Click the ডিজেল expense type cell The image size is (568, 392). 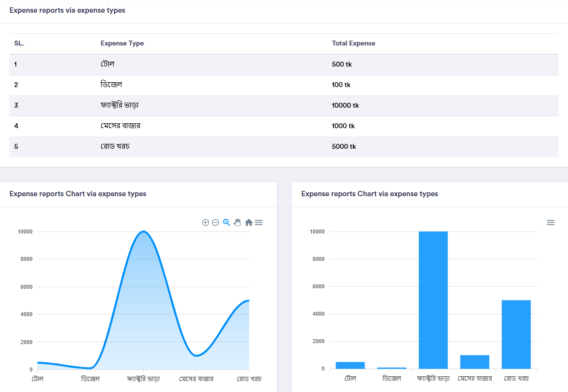click(x=111, y=85)
